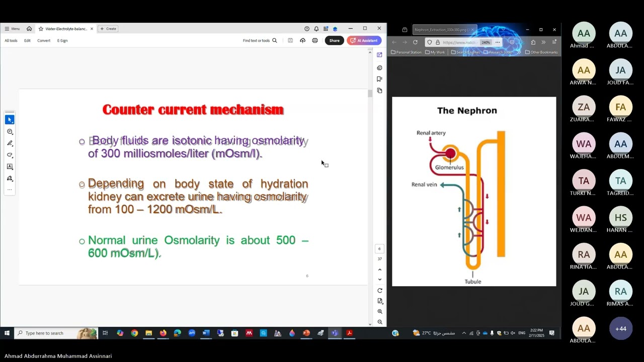
Task: Click the Share button
Action: [335, 41]
